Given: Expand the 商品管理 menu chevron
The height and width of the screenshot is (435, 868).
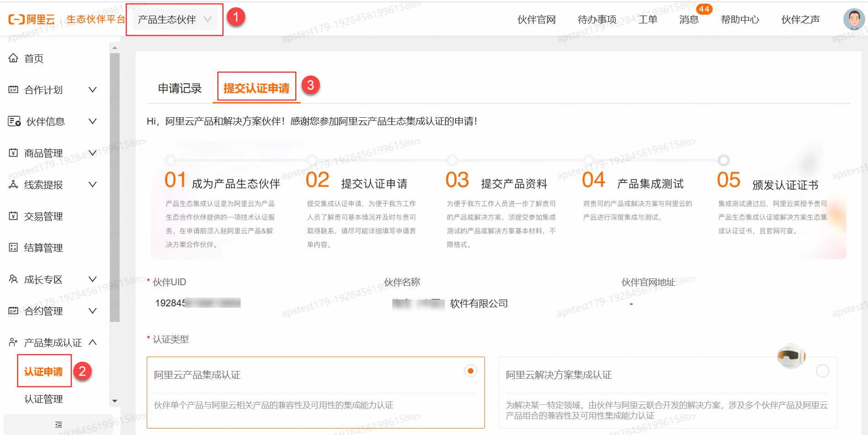Looking at the screenshot, I should click(x=93, y=153).
